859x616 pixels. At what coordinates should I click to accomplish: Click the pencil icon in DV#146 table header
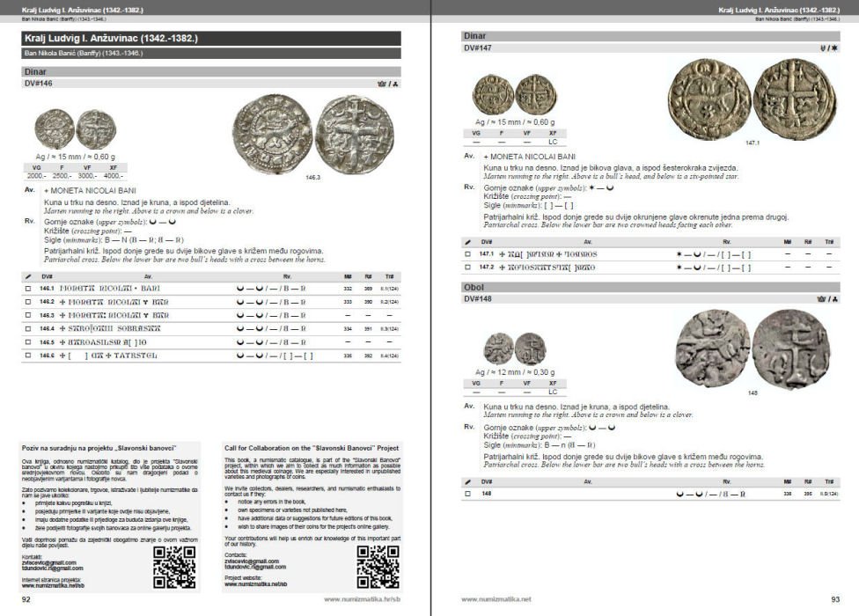(28, 276)
